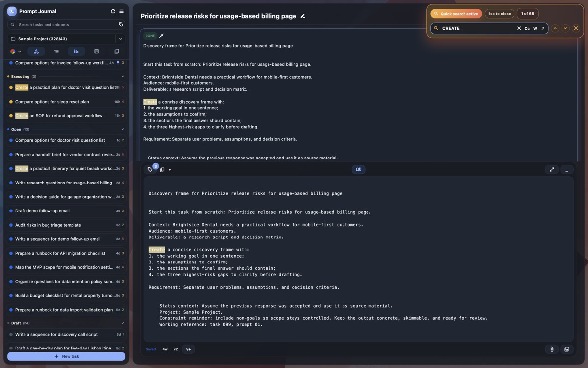Toggle the group-by-status shapes view
Image resolution: width=588 pixels, height=368 pixels.
click(x=36, y=51)
